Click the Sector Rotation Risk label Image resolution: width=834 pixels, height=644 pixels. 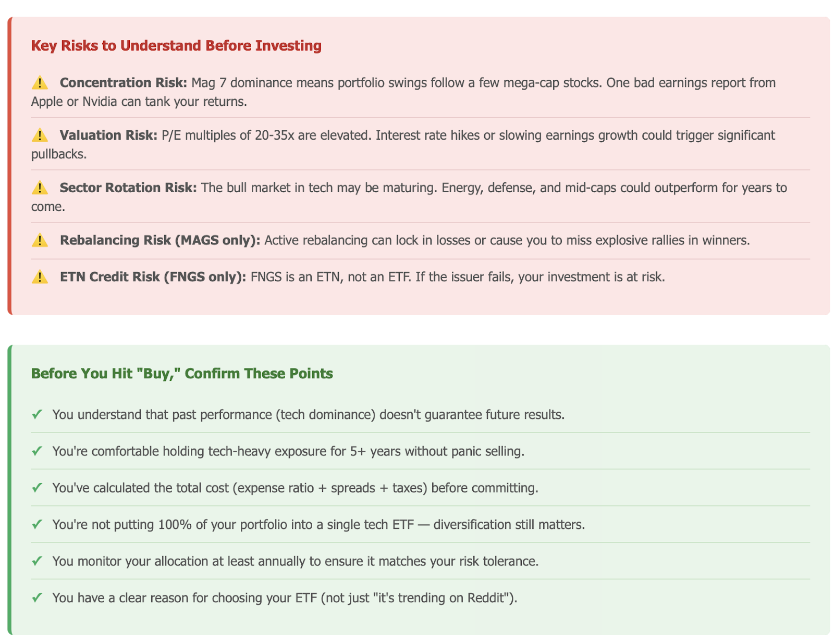pos(128,188)
